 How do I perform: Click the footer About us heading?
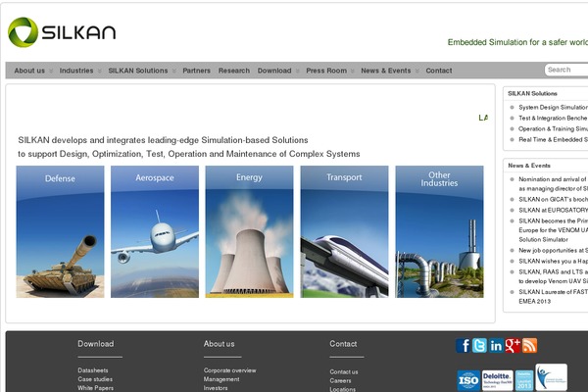(x=219, y=344)
